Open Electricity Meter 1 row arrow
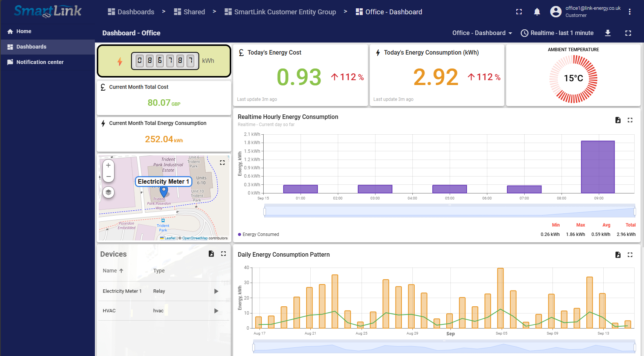 216,291
